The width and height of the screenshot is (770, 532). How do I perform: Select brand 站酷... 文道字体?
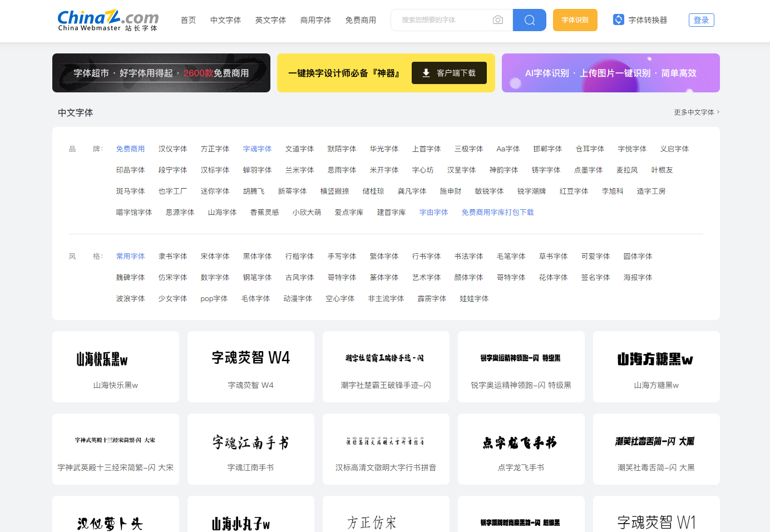300,149
